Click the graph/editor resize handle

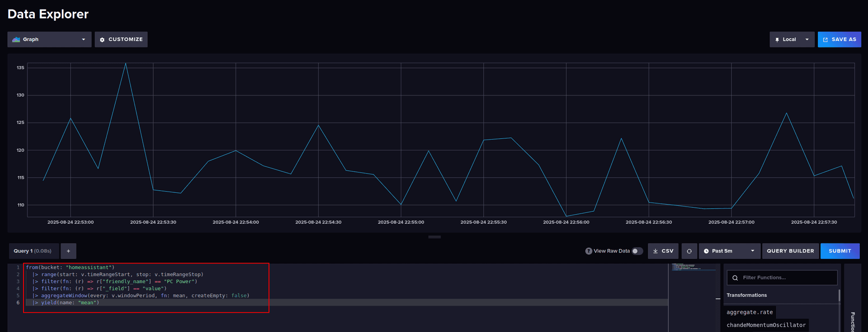point(434,237)
